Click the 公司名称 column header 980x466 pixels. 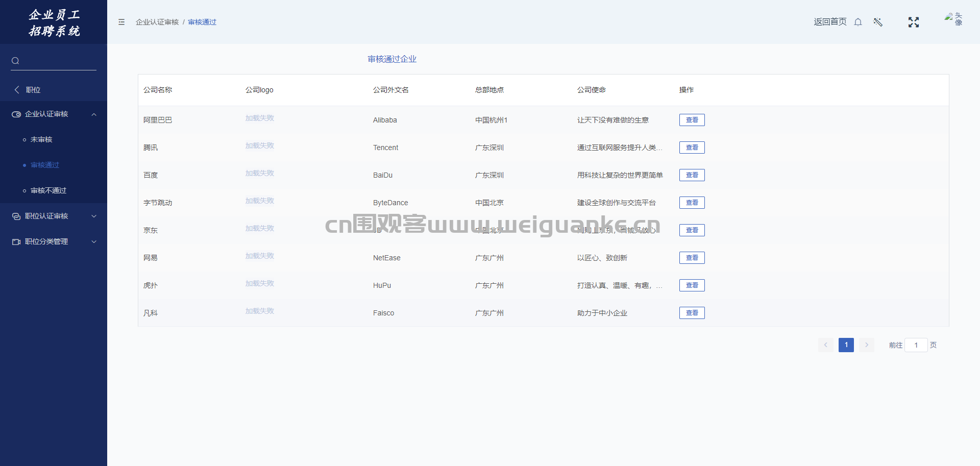[x=158, y=90]
